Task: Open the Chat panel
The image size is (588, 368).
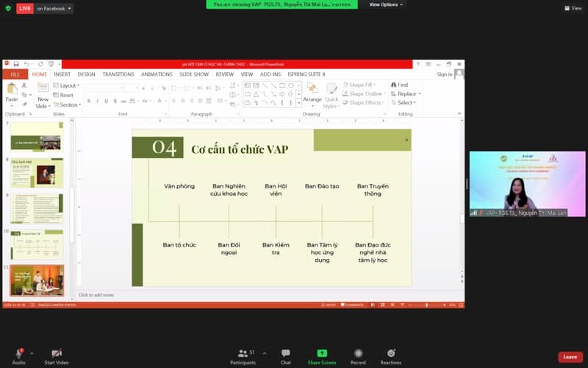Action: [285, 353]
